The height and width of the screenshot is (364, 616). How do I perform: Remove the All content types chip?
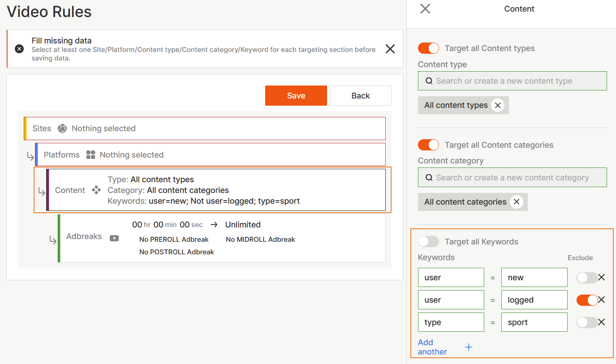click(497, 105)
